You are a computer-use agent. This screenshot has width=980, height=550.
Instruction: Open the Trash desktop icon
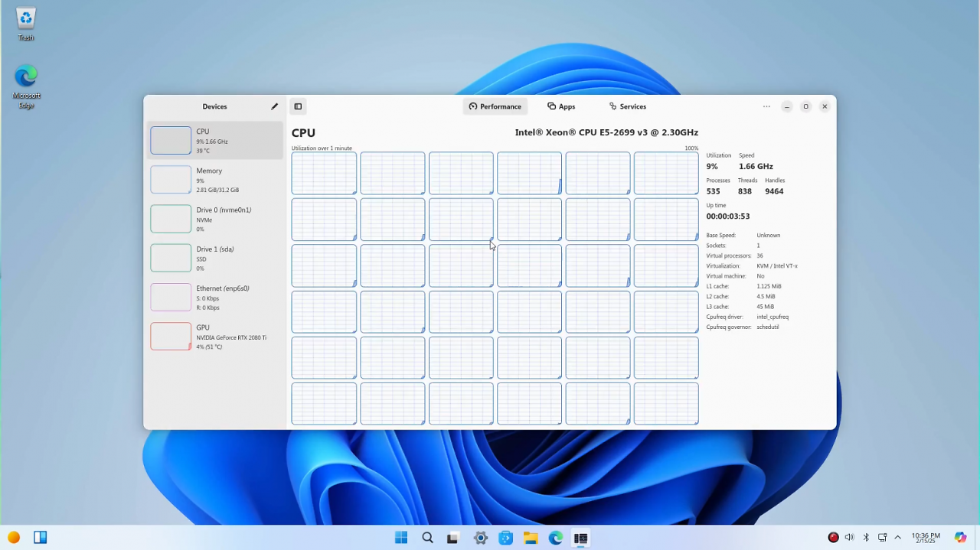point(26,23)
